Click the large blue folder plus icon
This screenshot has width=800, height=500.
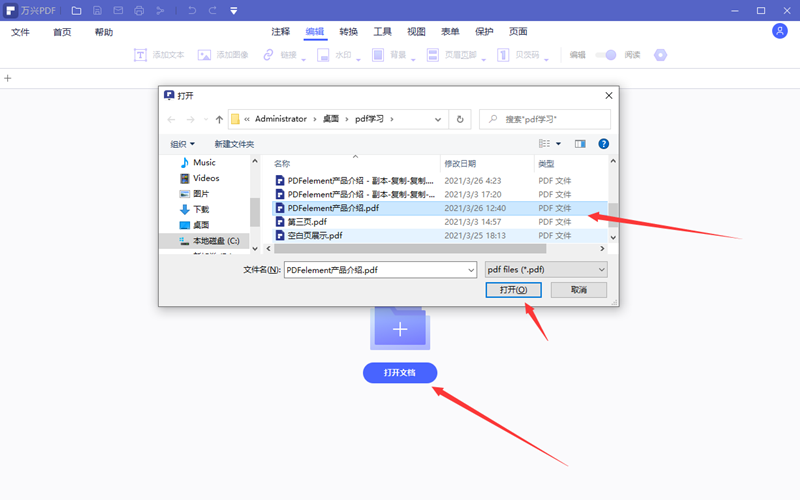tap(400, 328)
